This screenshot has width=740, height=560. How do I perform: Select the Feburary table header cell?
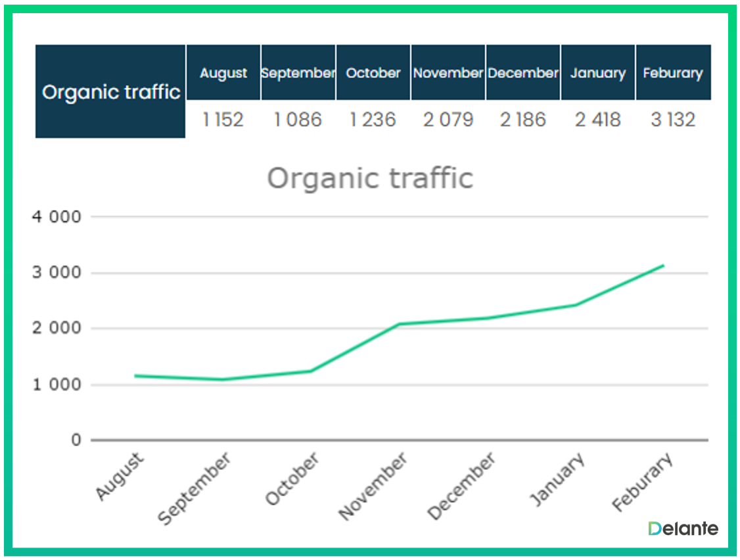[x=673, y=73]
